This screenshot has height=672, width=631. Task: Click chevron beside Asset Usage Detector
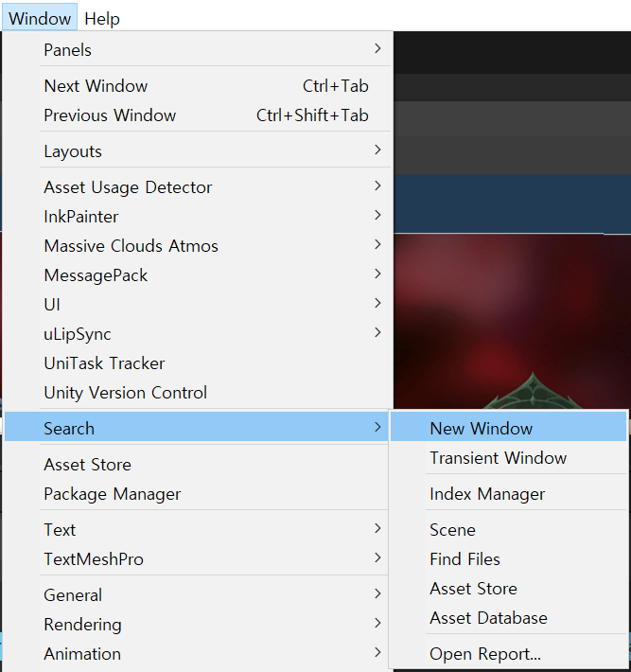pyautogui.click(x=377, y=186)
